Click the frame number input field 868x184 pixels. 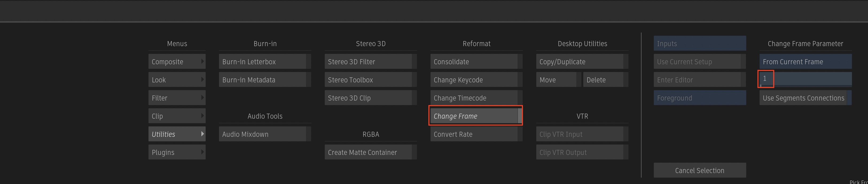(x=805, y=79)
